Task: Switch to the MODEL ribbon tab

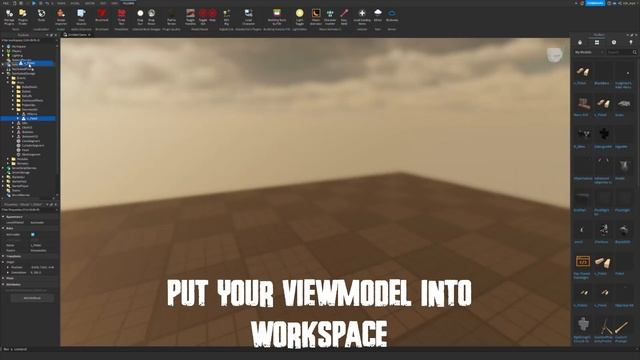Action: [75, 3]
